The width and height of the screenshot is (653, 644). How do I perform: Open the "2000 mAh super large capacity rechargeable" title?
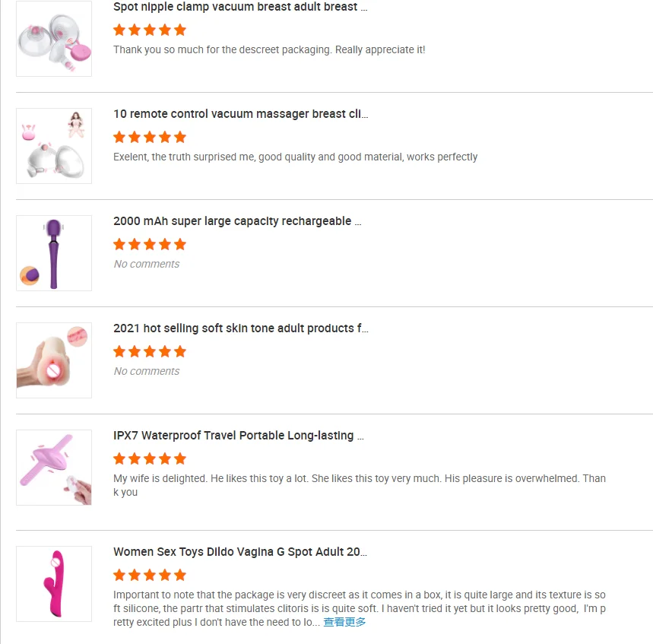click(x=237, y=221)
